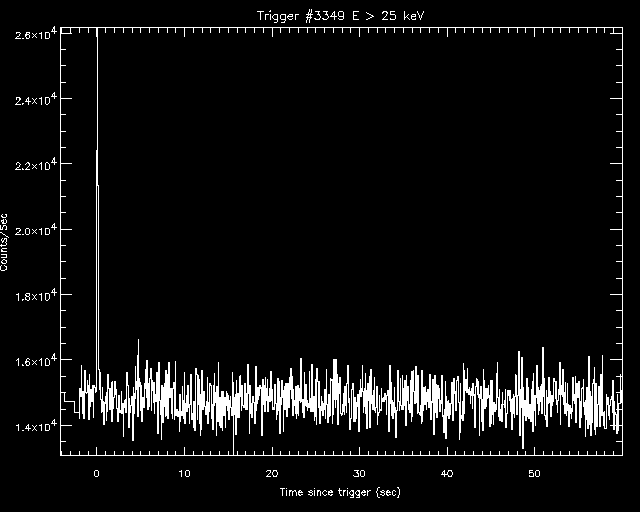Click the "Counts/Sec" y-axis label
Image resolution: width=640 pixels, height=512 pixels.
[4, 242]
